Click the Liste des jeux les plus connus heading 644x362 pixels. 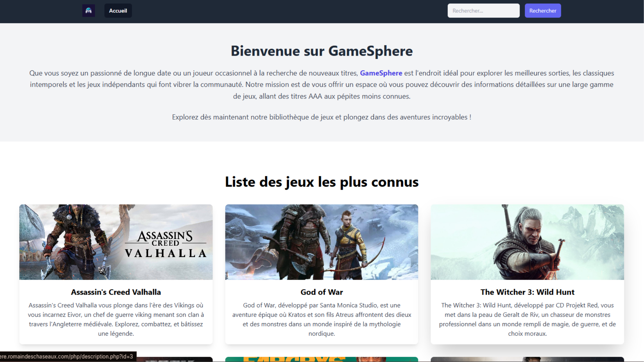pyautogui.click(x=322, y=182)
